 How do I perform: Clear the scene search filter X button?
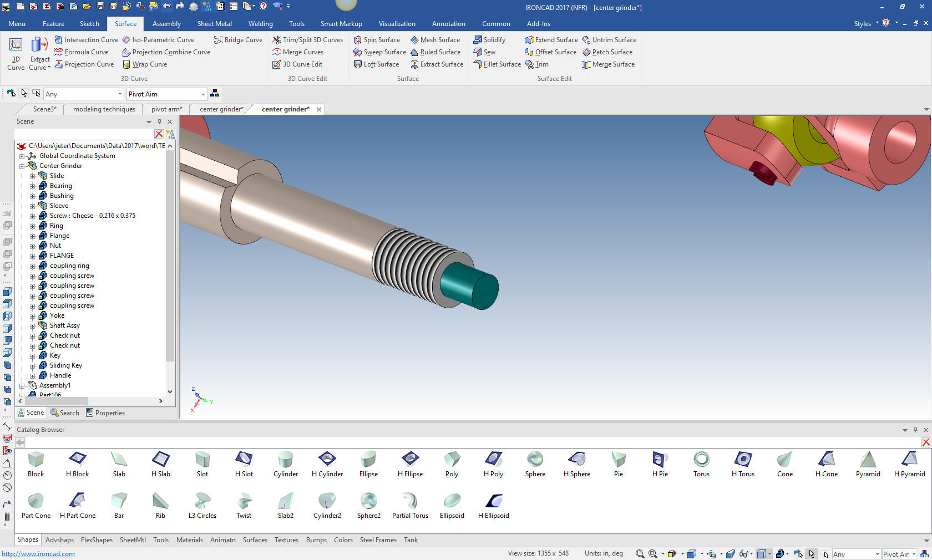(159, 134)
